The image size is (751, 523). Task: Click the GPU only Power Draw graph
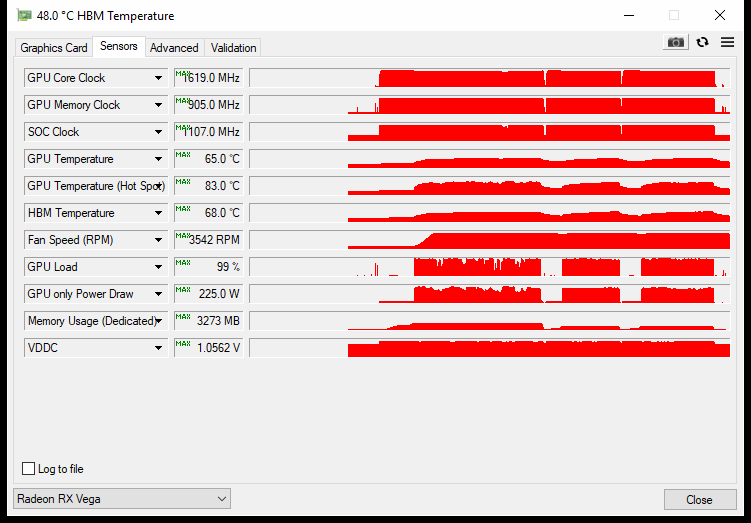click(x=489, y=294)
